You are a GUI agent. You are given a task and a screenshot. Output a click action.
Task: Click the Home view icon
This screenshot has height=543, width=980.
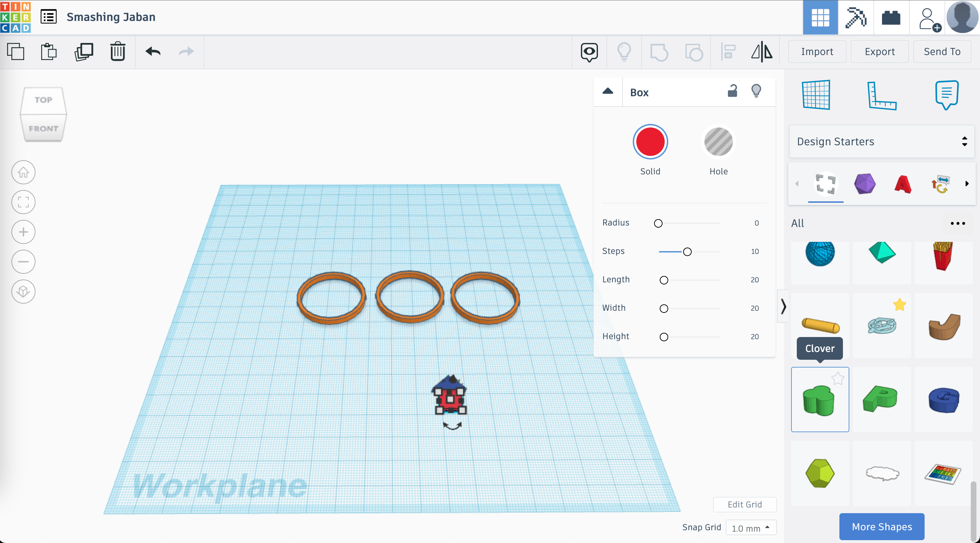click(23, 172)
